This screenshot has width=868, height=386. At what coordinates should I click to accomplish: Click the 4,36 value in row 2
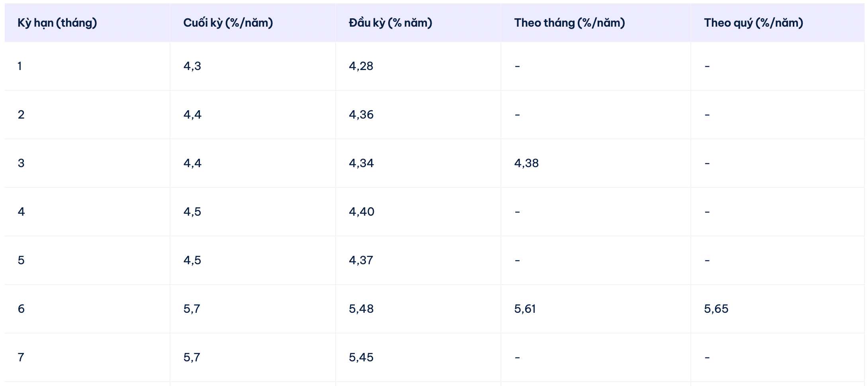pos(361,115)
